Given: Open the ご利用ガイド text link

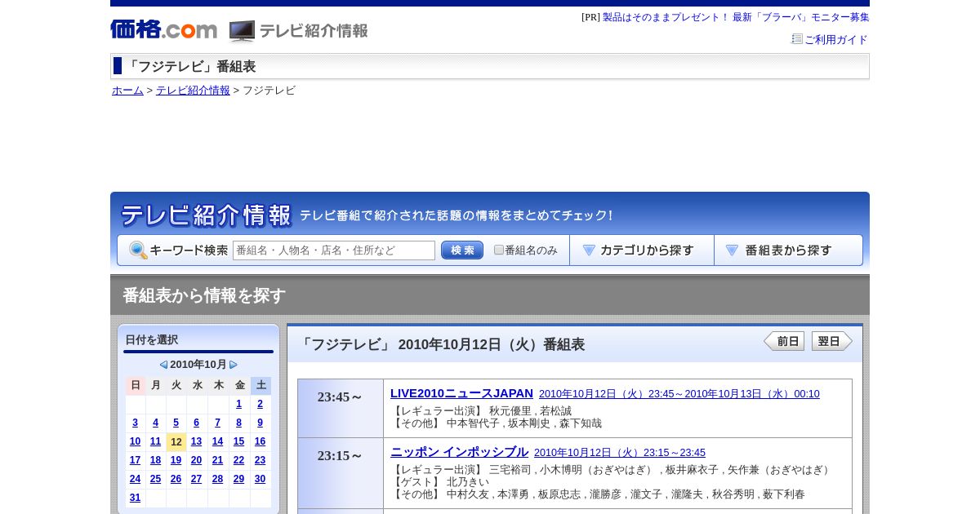Looking at the screenshot, I should [835, 39].
